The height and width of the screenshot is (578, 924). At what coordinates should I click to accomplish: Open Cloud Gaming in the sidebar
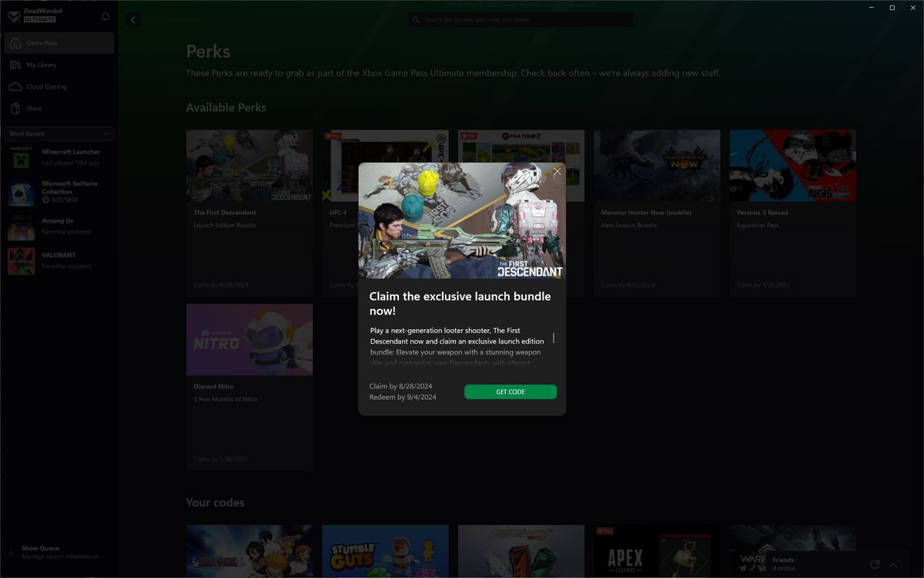(59, 86)
